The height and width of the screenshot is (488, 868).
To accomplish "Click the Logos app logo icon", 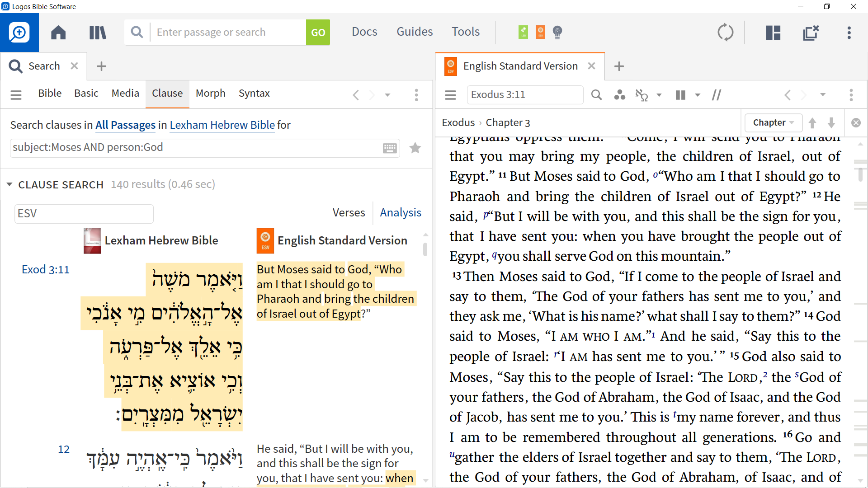I will pos(19,32).
